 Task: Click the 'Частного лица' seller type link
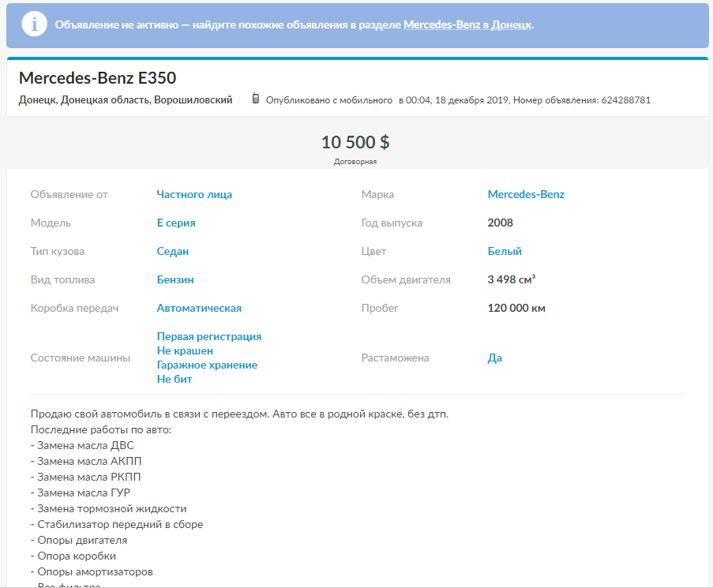tap(194, 194)
